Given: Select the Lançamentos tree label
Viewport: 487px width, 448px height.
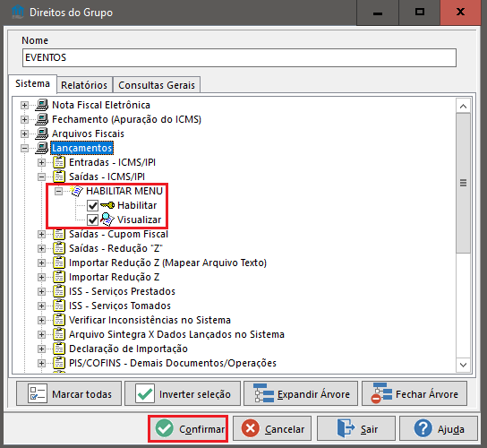Looking at the screenshot, I should pyautogui.click(x=82, y=148).
